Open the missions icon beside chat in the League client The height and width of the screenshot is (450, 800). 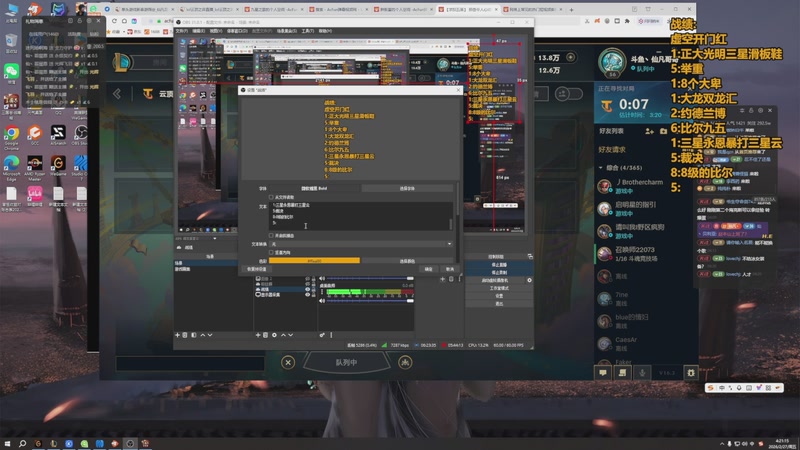tap(622, 373)
